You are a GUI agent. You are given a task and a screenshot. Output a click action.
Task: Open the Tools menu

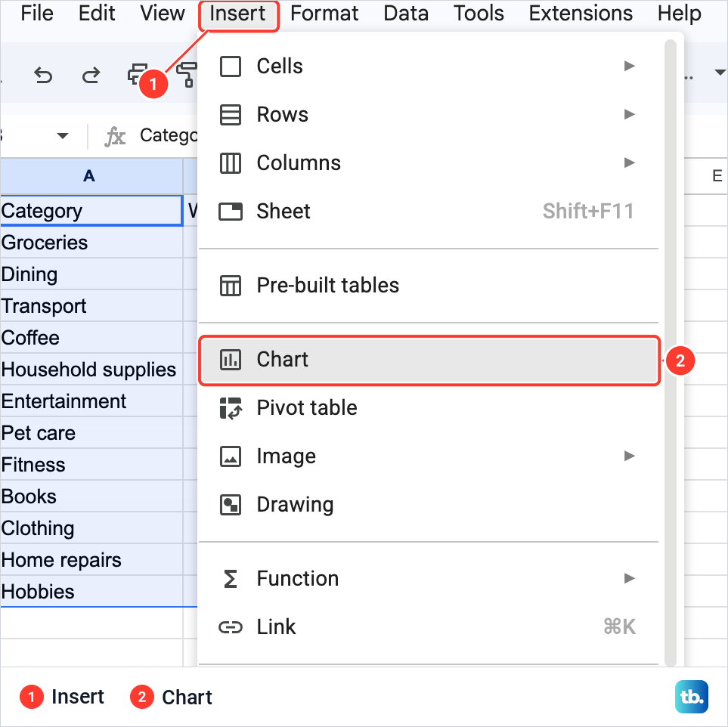click(x=479, y=14)
